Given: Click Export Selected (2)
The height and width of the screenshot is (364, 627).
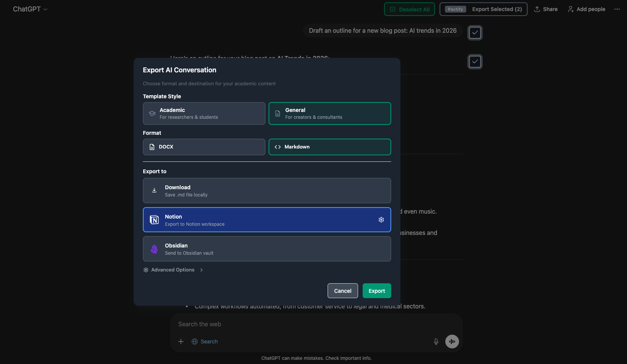Looking at the screenshot, I should (x=497, y=9).
